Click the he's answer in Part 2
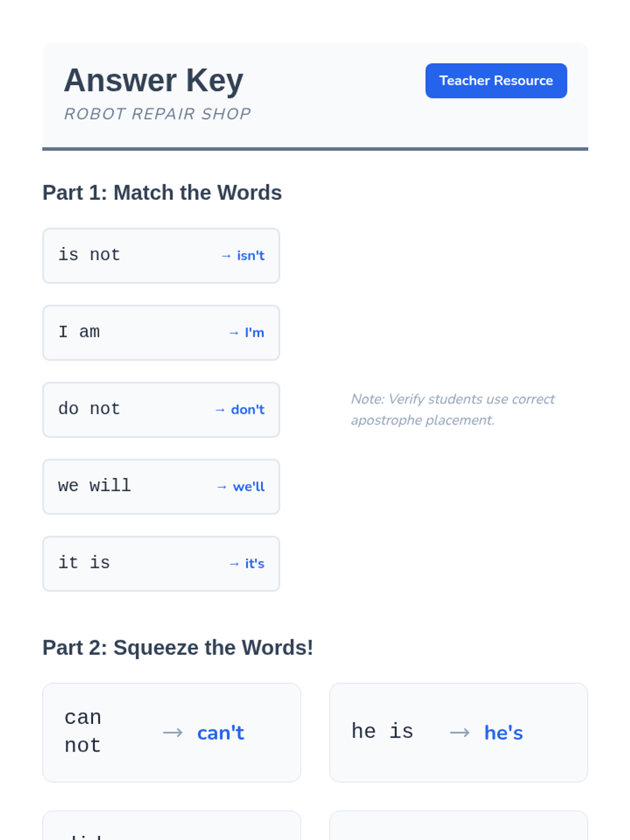The image size is (630, 840). [x=503, y=733]
